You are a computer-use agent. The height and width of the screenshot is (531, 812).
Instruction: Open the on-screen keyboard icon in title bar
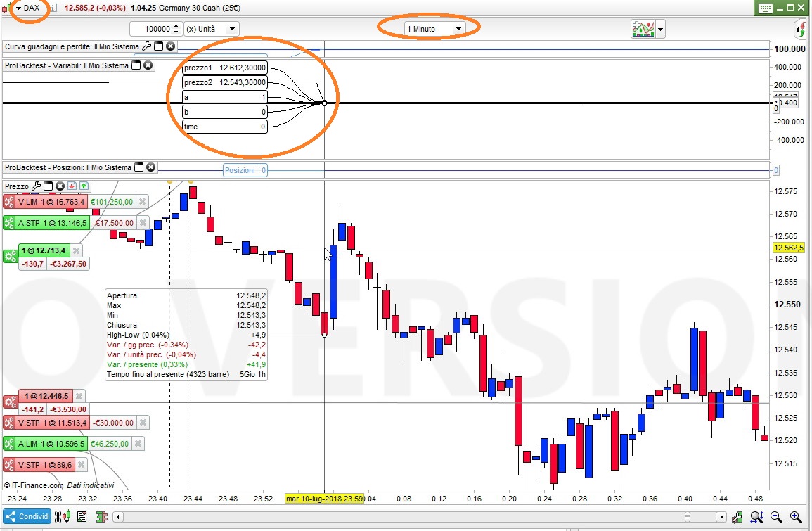click(765, 8)
